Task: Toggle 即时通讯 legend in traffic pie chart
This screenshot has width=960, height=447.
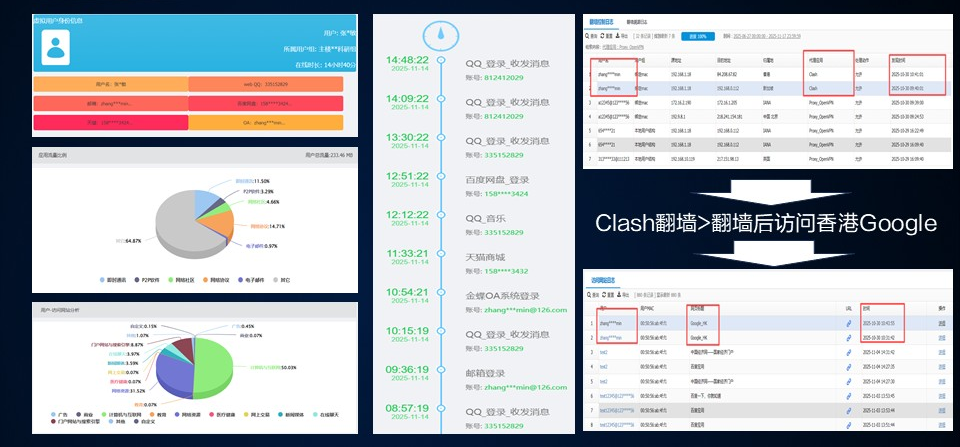Action: coord(113,280)
